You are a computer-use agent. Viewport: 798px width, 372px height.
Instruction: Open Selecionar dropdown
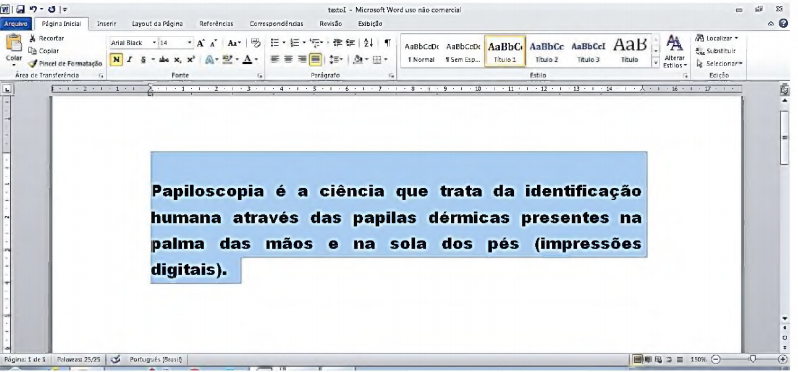click(x=719, y=64)
